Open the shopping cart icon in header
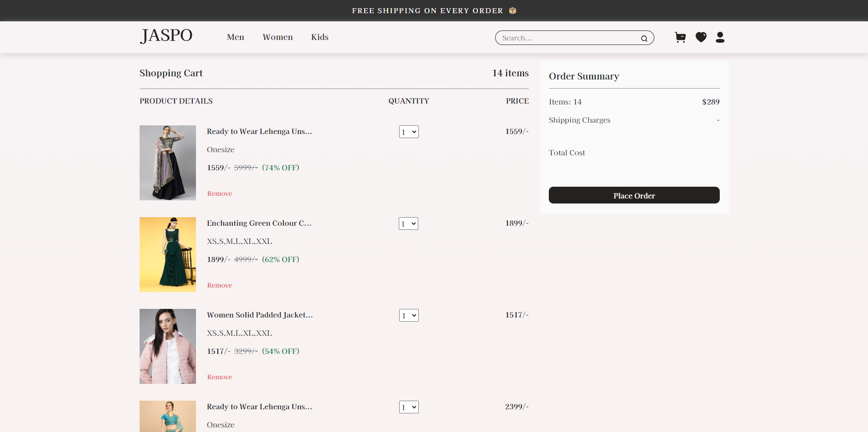 point(680,37)
